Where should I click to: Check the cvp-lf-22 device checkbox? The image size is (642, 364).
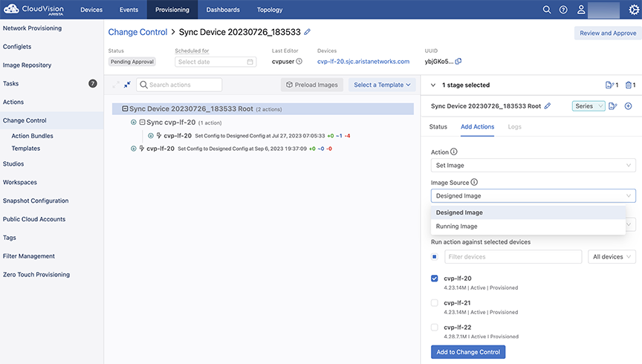[435, 328]
